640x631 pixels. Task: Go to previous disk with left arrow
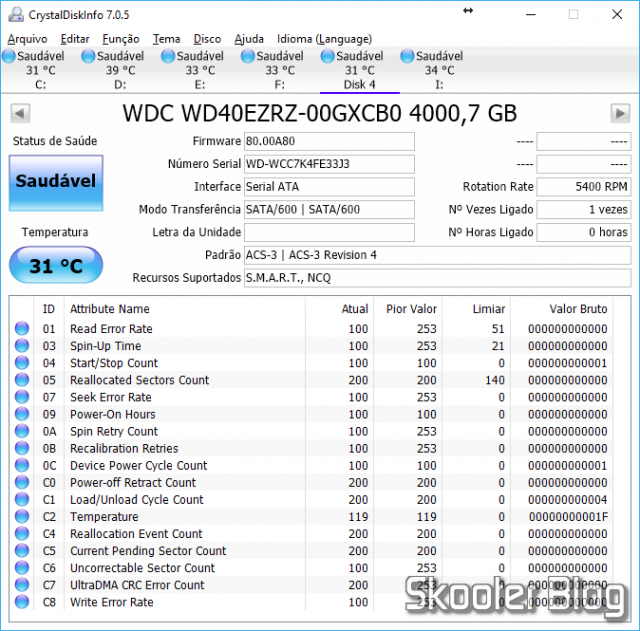[20, 113]
